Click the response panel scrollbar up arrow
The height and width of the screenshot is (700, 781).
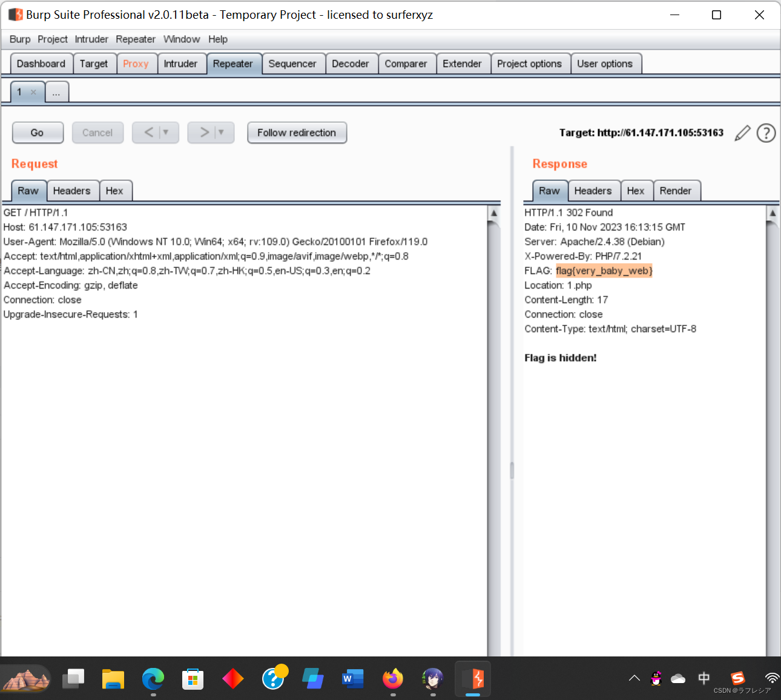[x=773, y=213]
